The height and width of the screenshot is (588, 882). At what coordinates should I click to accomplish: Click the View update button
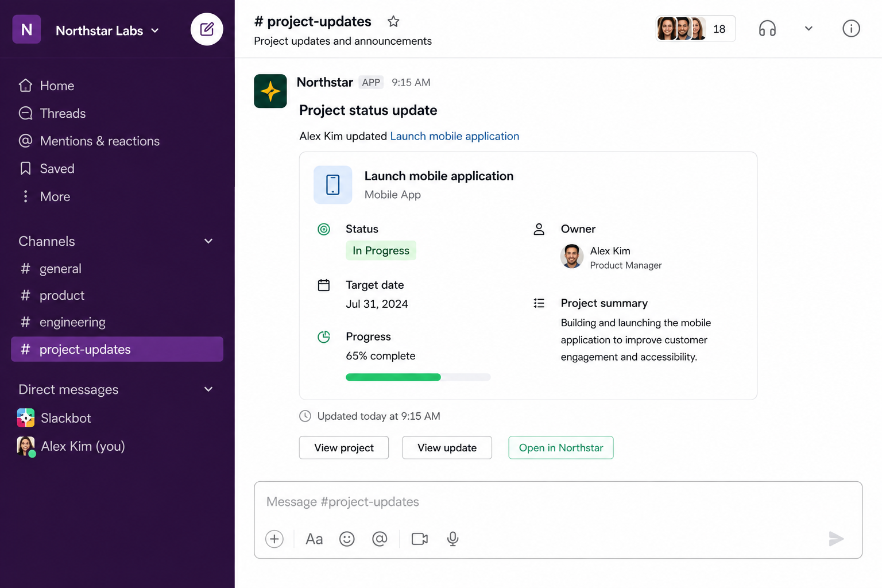click(447, 448)
